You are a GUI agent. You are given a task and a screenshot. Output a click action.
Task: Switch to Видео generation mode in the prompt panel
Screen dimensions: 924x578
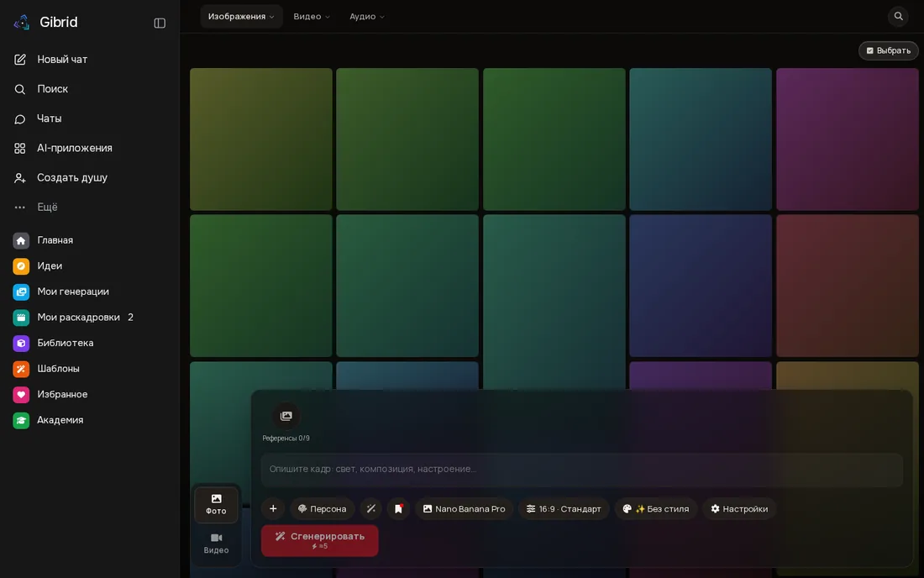(x=216, y=544)
